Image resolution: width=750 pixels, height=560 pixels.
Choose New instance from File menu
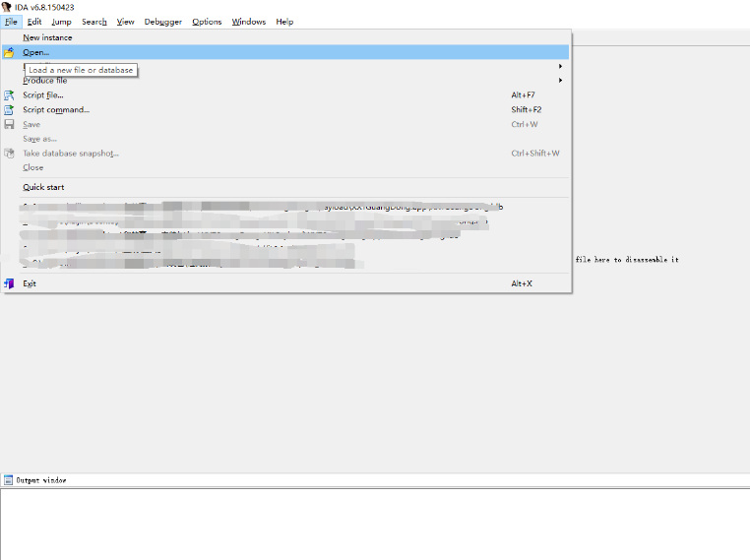tap(285, 37)
